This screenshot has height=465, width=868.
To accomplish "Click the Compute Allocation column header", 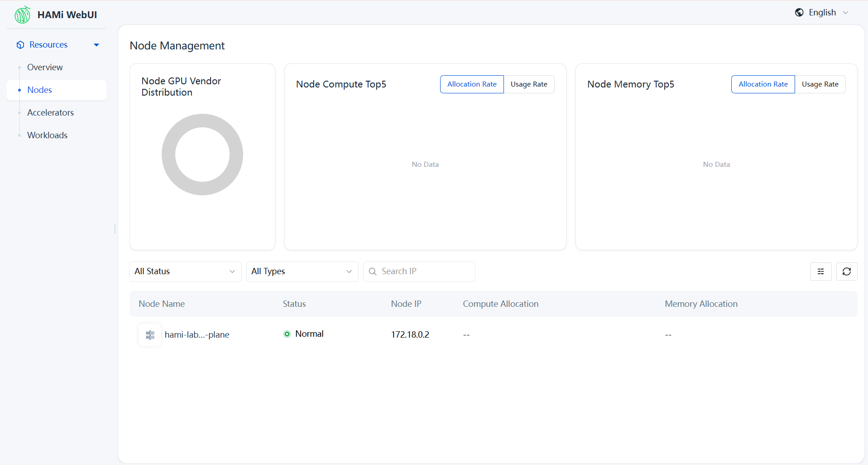I will point(501,304).
